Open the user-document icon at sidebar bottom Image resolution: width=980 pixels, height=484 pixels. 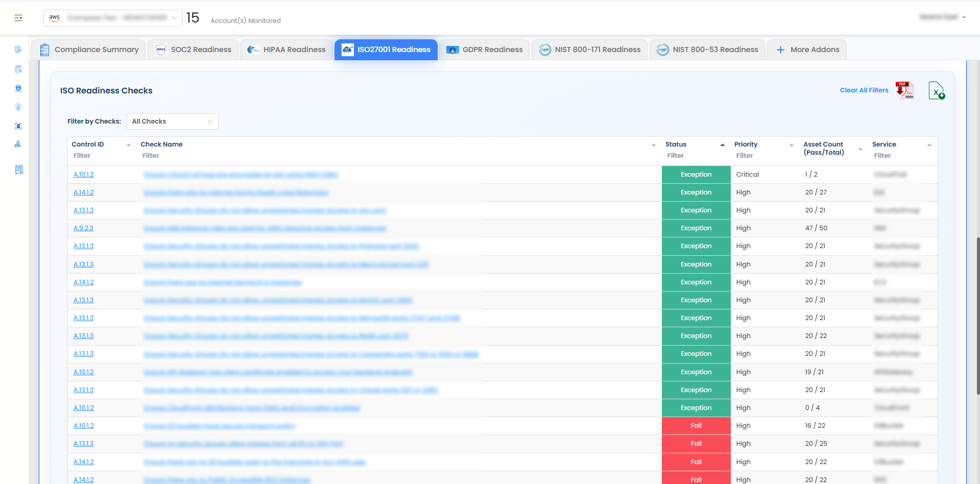[18, 170]
